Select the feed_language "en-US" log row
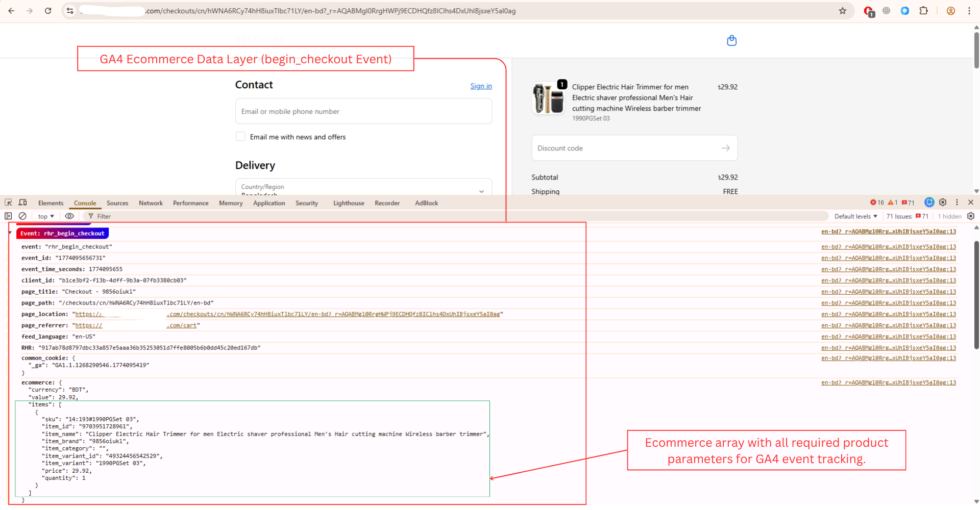Image resolution: width=980 pixels, height=510 pixels. [59, 337]
